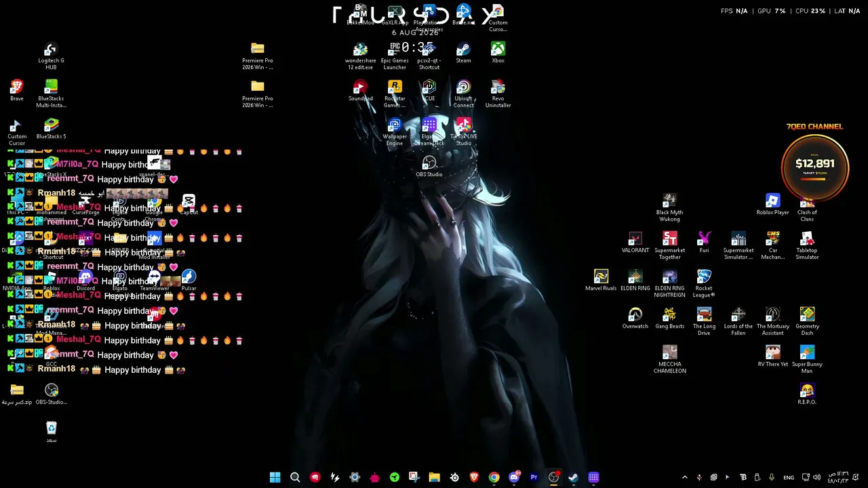
Task: Open the BlueStacks 5 desktop icon
Action: (x=51, y=129)
